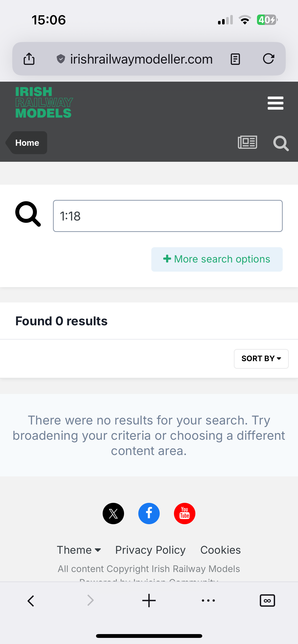Open a new tab with plus button
The width and height of the screenshot is (298, 644).
coord(149,601)
